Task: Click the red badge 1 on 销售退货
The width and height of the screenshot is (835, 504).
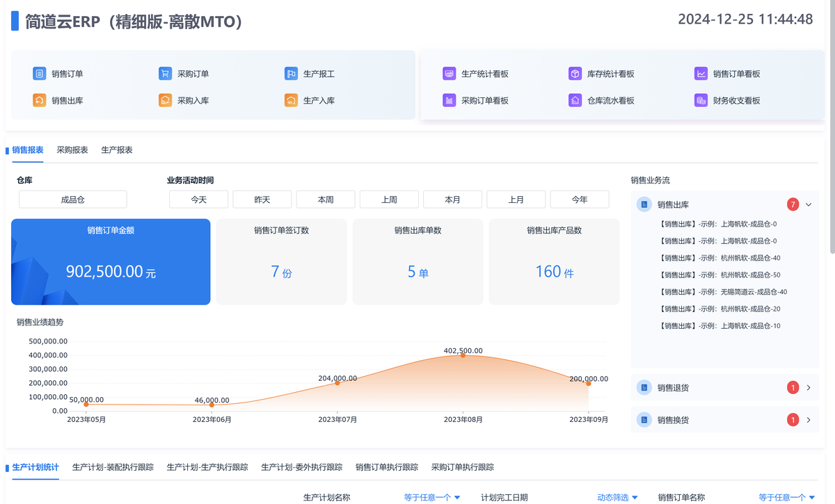Action: 793,388
